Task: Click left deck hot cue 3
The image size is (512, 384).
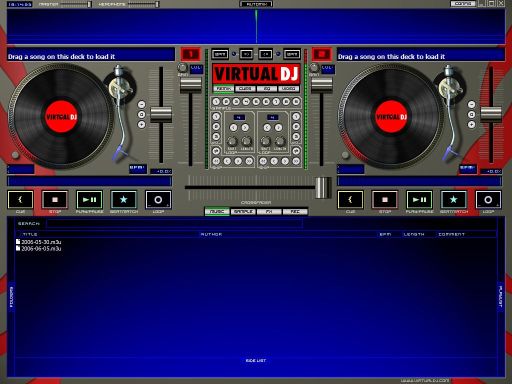Action: pyautogui.click(x=216, y=137)
